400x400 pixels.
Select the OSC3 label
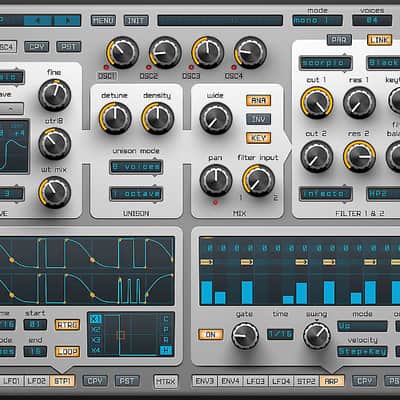tap(191, 76)
